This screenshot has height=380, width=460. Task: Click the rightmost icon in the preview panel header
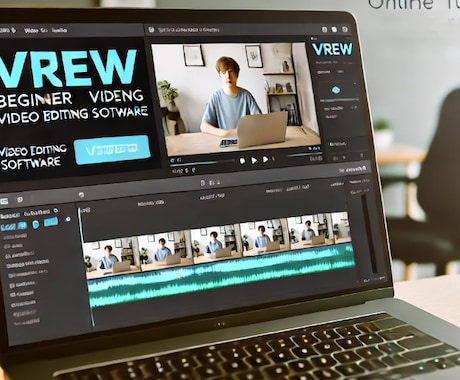pos(345,30)
